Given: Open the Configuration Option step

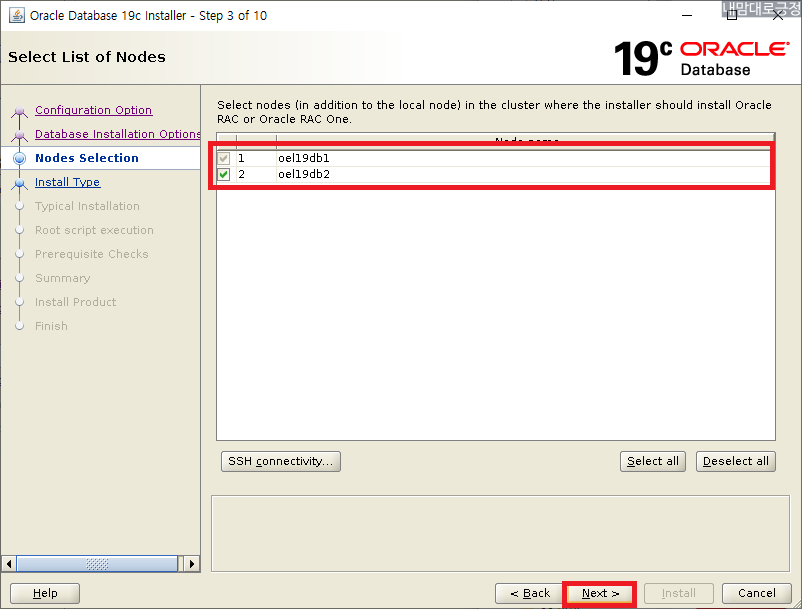Looking at the screenshot, I should click(93, 110).
